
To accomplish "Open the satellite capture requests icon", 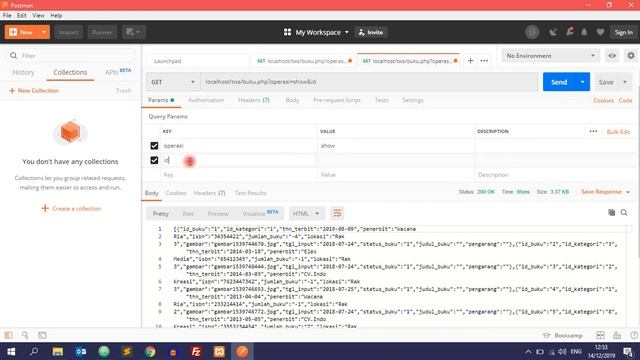I will pos(553,32).
